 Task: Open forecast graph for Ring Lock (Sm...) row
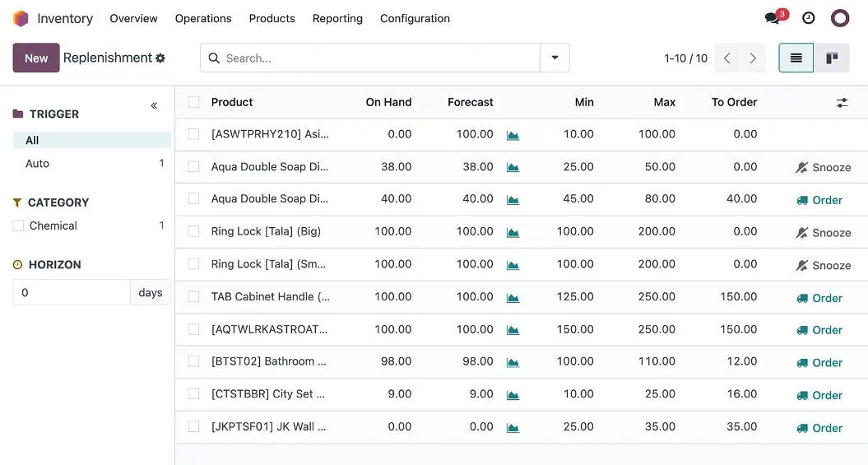pos(513,265)
